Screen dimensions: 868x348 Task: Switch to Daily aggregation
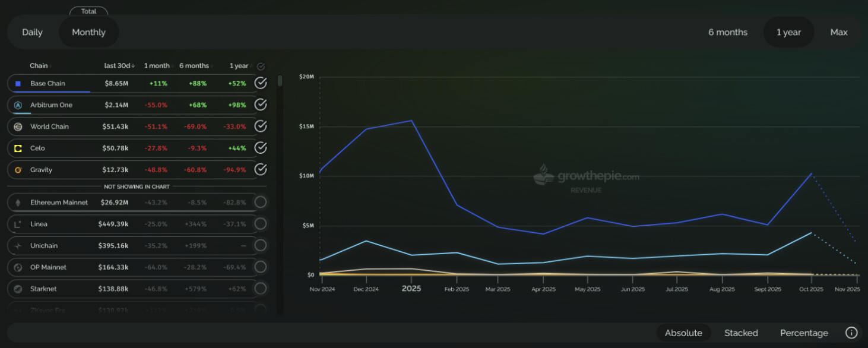[x=32, y=32]
